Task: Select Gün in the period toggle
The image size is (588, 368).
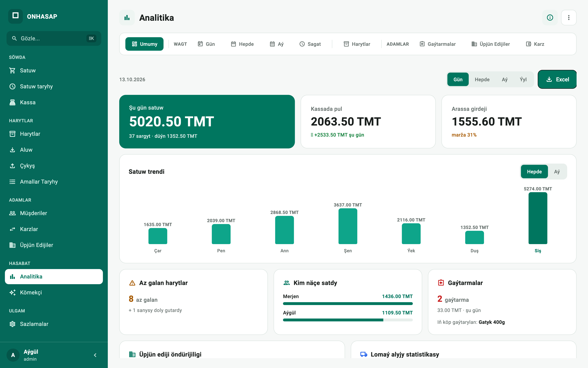Action: [458, 79]
